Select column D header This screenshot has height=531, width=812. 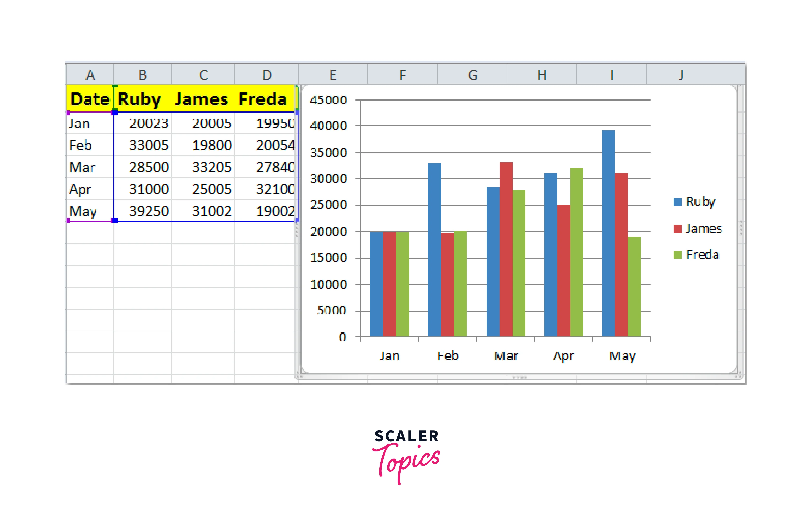(267, 74)
